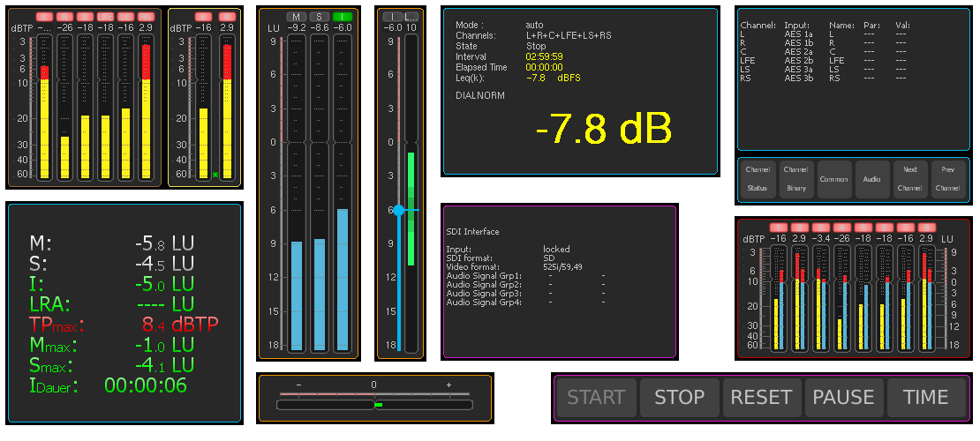The width and height of the screenshot is (980, 441).
Task: Toggle the R channel in six-channel surround meter
Action: click(x=64, y=17)
